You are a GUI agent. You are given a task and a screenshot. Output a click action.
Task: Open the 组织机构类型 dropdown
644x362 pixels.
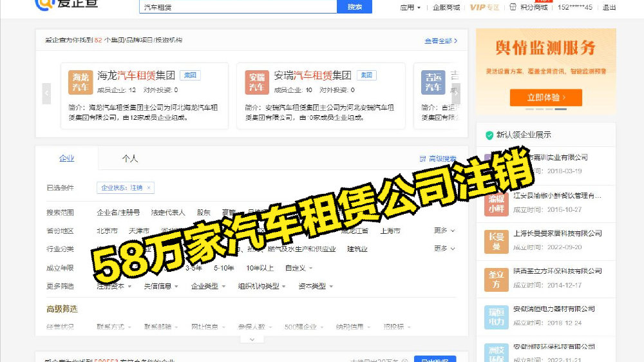pos(261,286)
